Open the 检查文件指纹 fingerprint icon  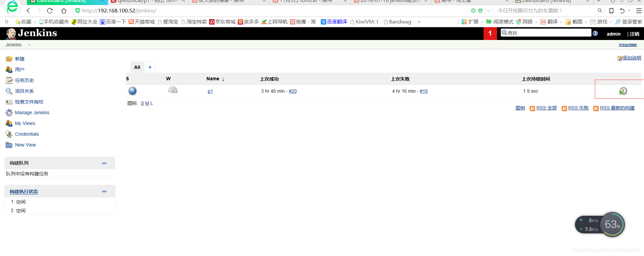9,102
